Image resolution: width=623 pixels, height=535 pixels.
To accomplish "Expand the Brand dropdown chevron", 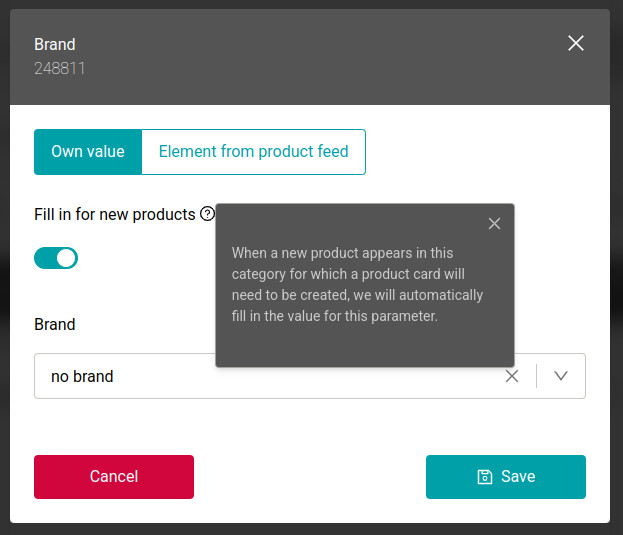I will [561, 376].
